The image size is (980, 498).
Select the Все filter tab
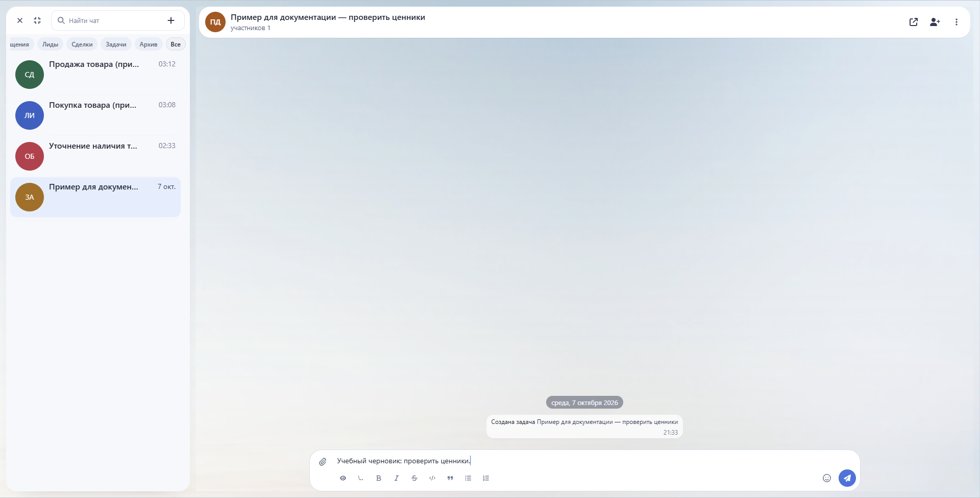tap(176, 44)
